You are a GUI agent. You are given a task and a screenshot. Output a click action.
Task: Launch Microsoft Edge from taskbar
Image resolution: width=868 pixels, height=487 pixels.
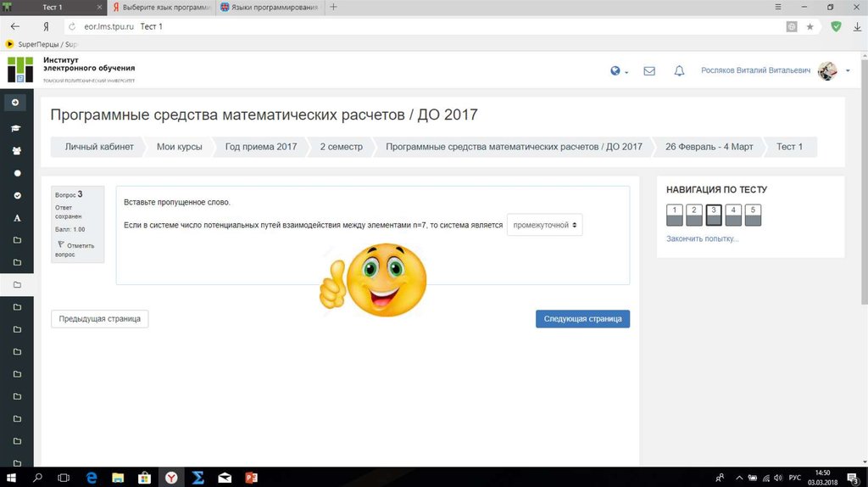coord(92,478)
